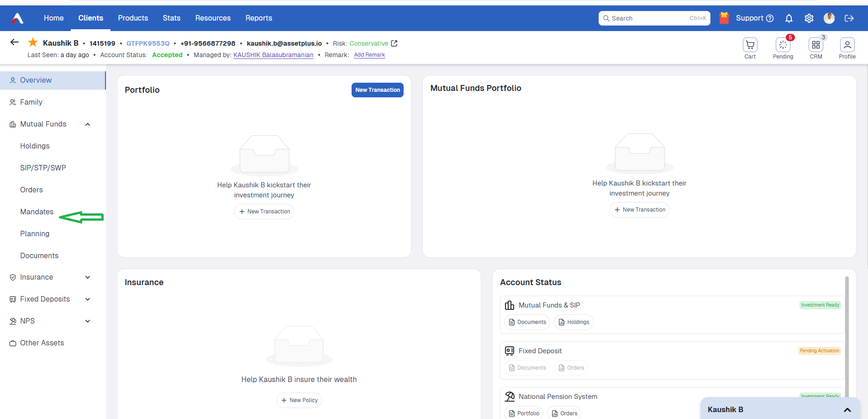Image resolution: width=868 pixels, height=419 pixels.
Task: Click the logout icon
Action: point(849,18)
